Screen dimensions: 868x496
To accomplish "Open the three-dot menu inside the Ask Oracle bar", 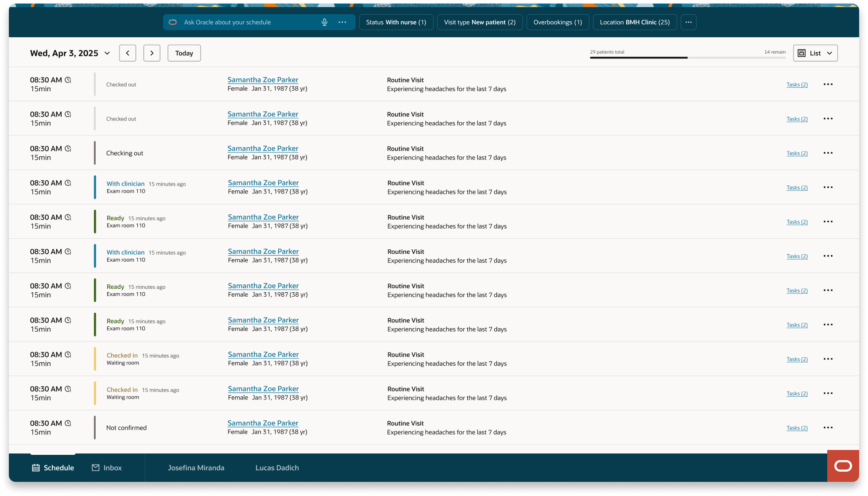I will [x=342, y=22].
